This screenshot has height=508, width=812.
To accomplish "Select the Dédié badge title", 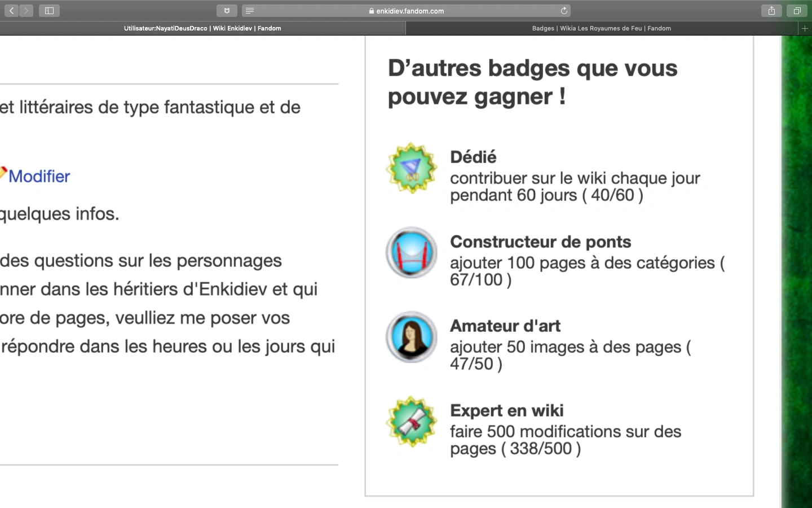I will (x=473, y=157).
